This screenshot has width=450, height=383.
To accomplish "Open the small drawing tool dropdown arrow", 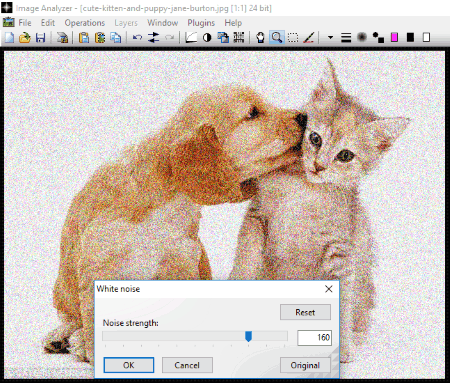I will [x=330, y=37].
